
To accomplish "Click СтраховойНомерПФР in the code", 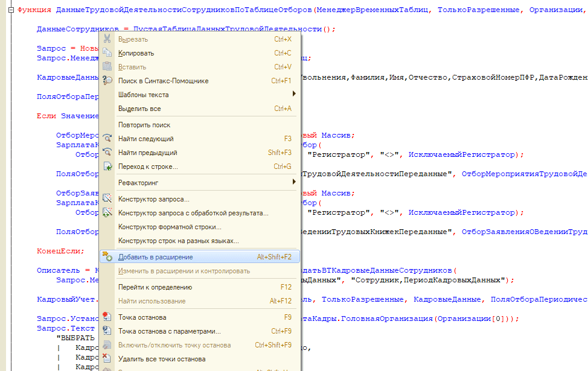I will [x=493, y=77].
